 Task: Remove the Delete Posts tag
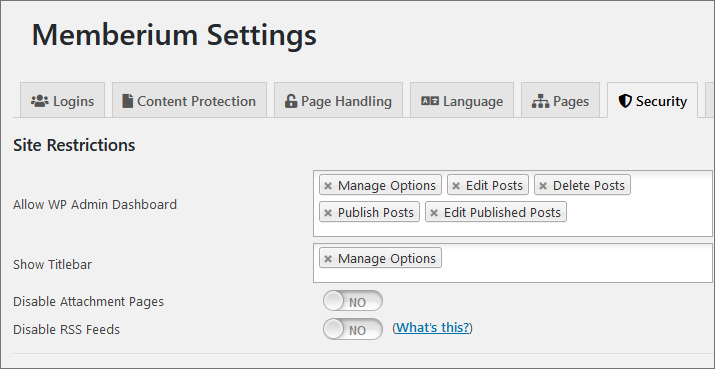pyautogui.click(x=543, y=186)
